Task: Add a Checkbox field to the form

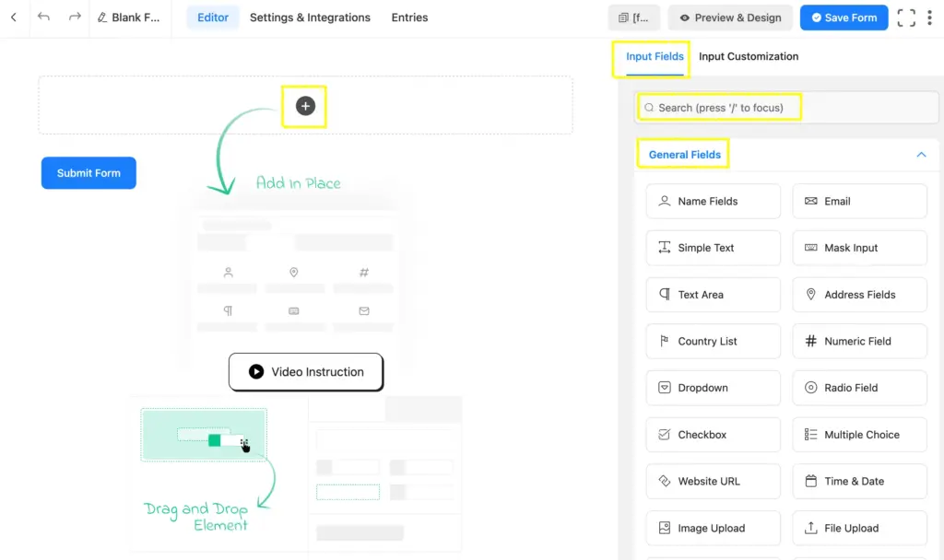Action: [713, 434]
